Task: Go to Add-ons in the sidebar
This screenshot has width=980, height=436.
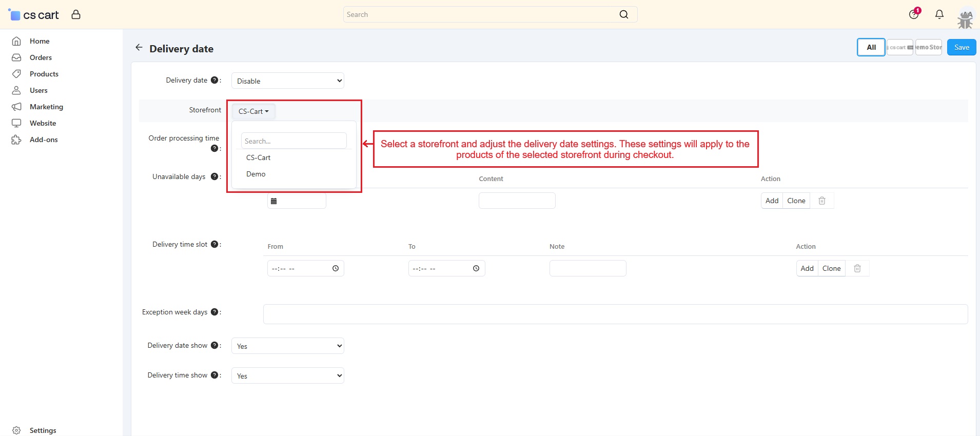Action: tap(44, 140)
